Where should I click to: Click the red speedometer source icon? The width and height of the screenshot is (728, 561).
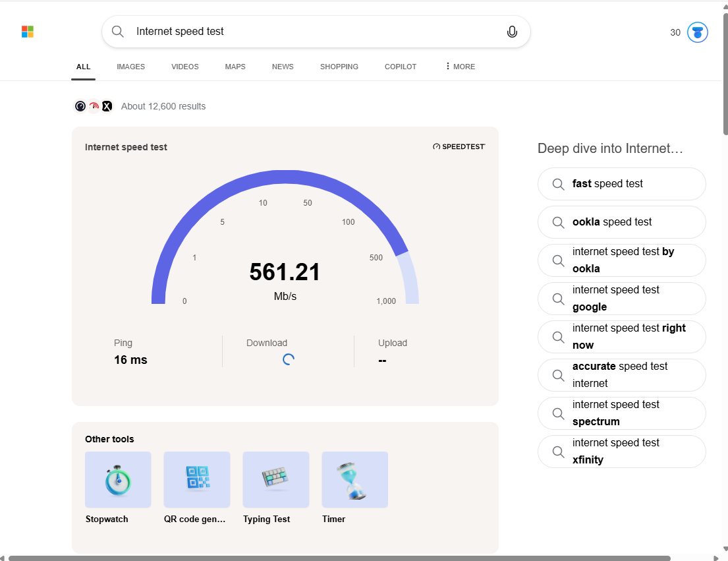[x=94, y=106]
